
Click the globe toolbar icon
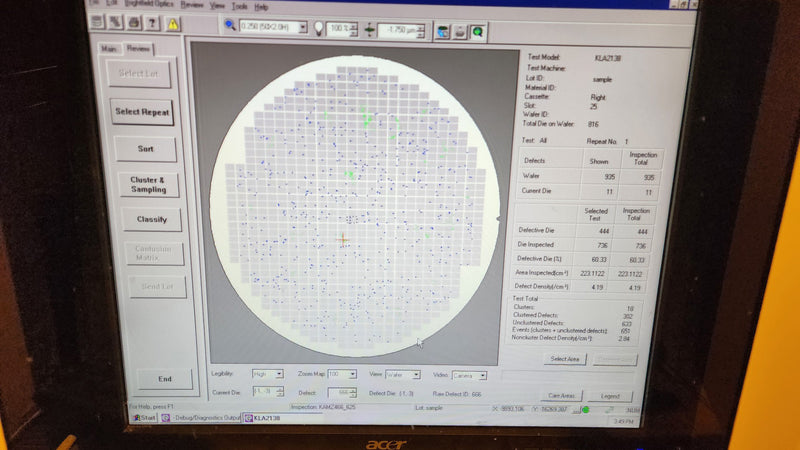(442, 32)
